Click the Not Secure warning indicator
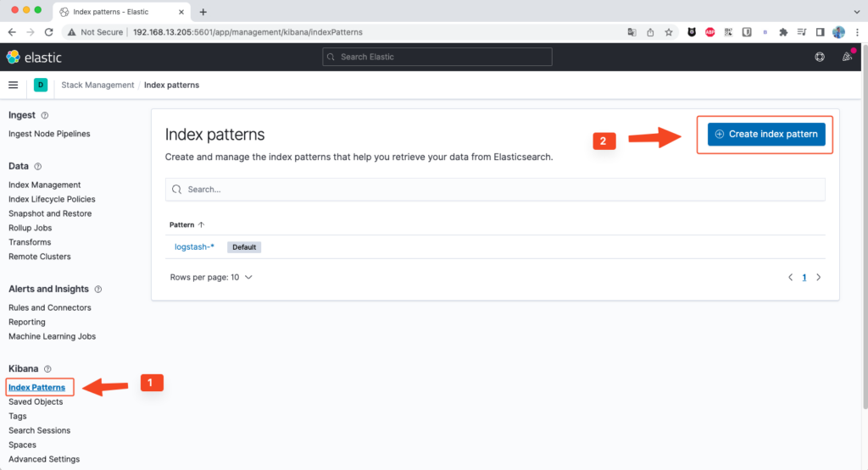Screen dimensions: 868x470 (x=95, y=32)
